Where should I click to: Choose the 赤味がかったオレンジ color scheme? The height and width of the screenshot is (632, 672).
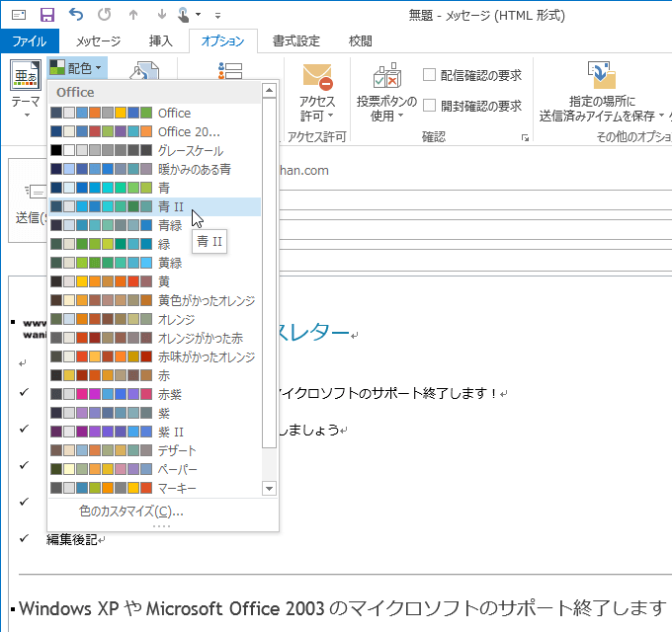[x=155, y=356]
